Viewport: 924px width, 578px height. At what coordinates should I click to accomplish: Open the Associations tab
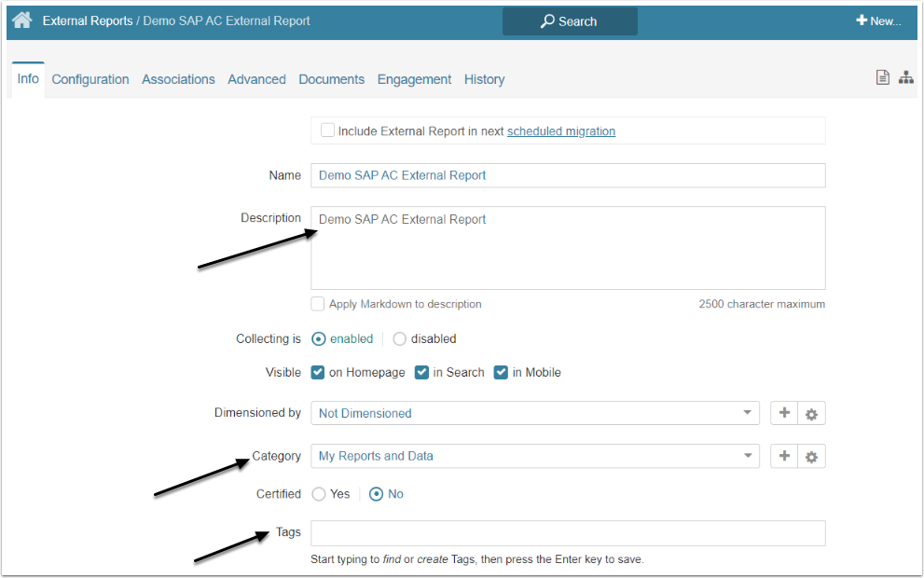(178, 79)
